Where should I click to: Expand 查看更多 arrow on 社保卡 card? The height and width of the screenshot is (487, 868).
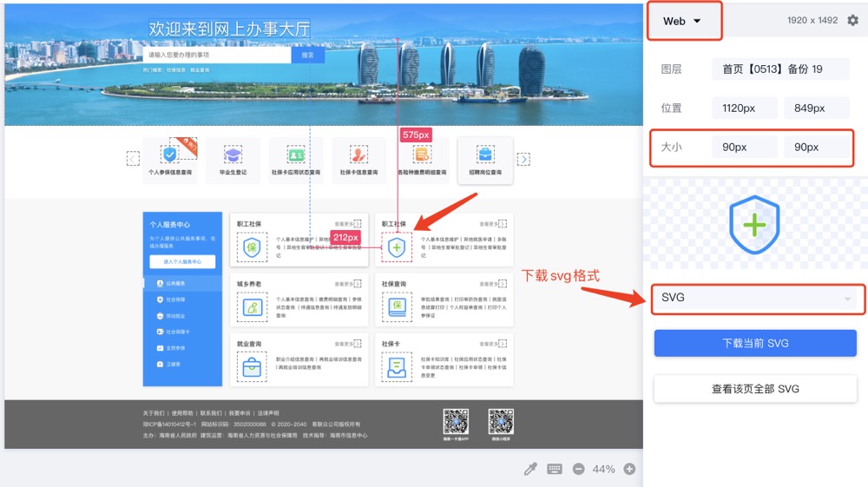[502, 344]
